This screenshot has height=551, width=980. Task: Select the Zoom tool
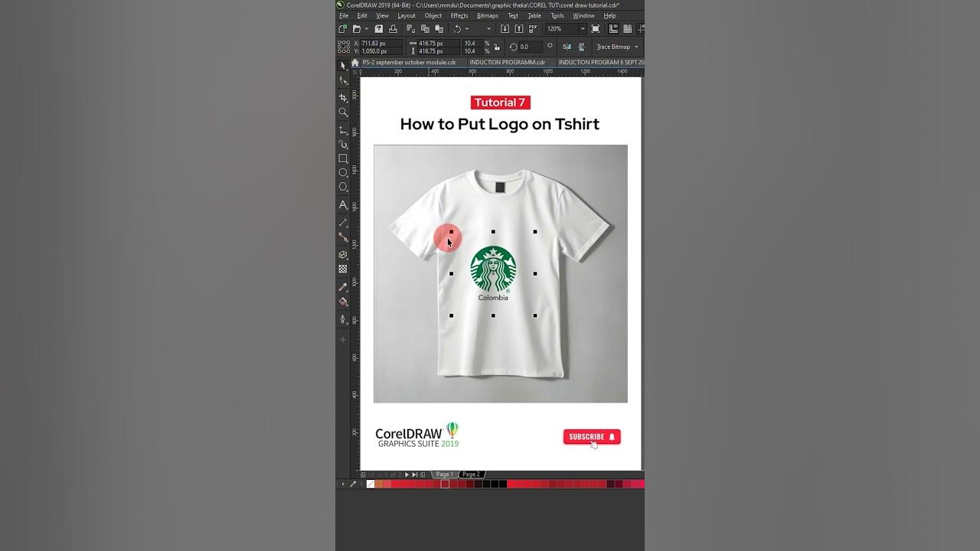click(x=343, y=112)
